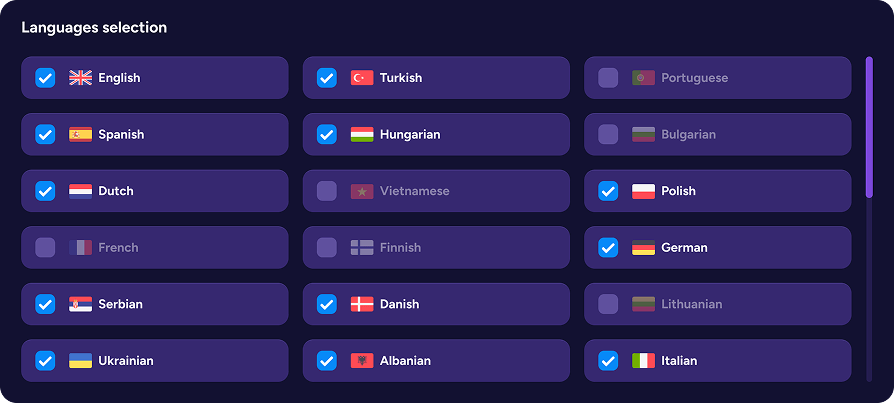The height and width of the screenshot is (403, 894).
Task: Click the Turkish flag icon
Action: (362, 78)
